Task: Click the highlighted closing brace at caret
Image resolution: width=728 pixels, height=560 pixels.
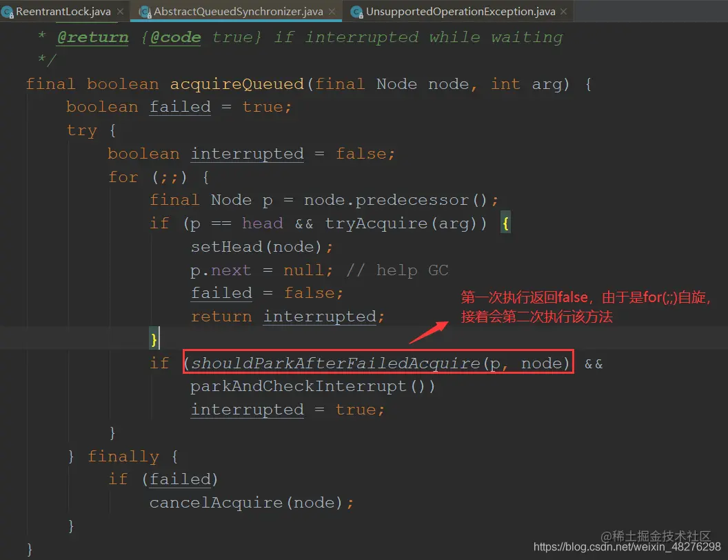Action: 154,339
